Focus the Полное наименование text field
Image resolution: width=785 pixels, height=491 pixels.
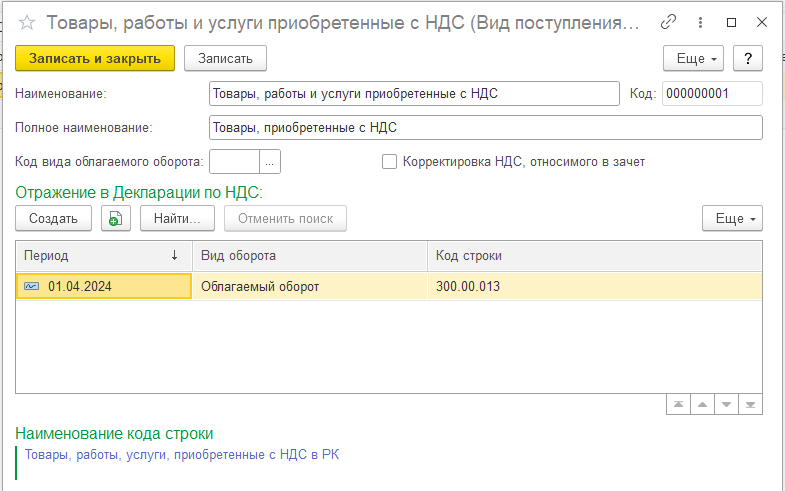point(485,128)
